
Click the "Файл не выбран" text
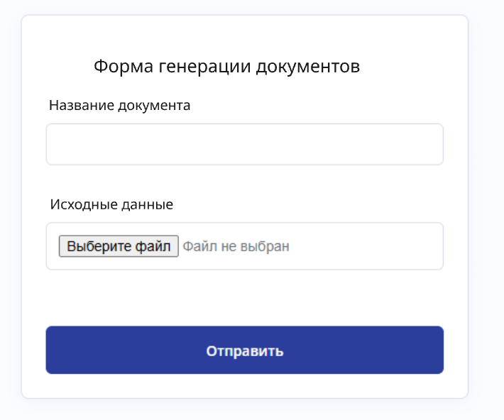236,247
